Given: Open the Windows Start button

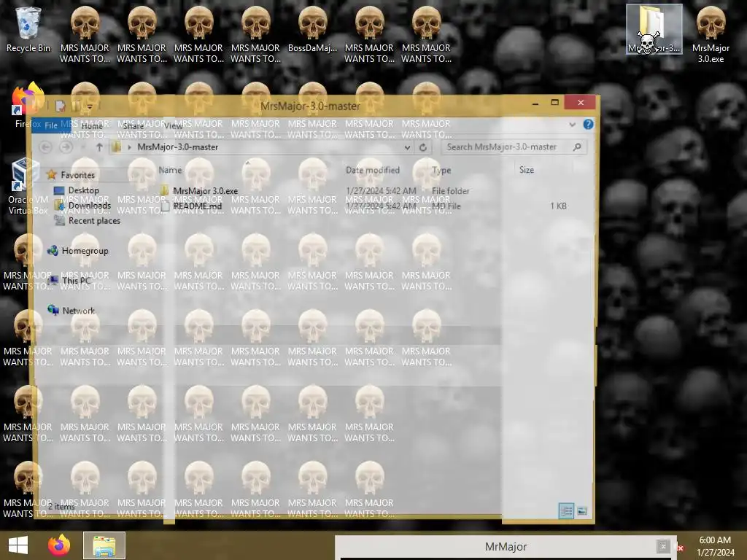Looking at the screenshot, I should coord(18,545).
